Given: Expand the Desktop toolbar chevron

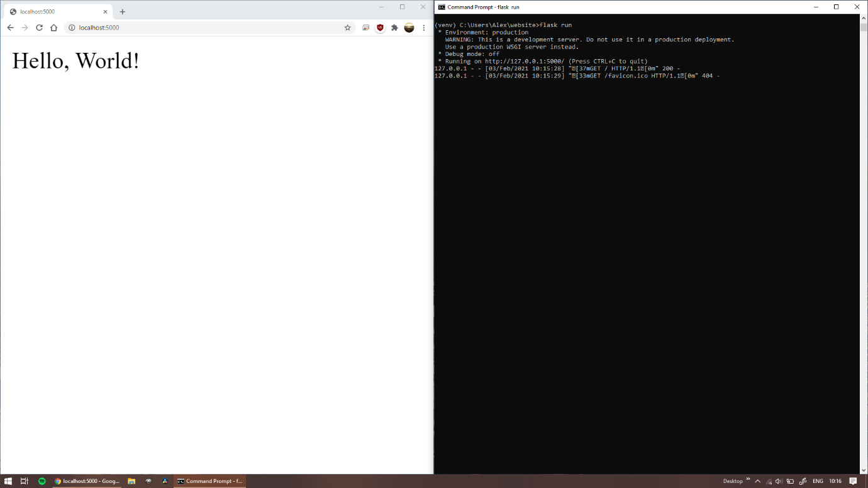Looking at the screenshot, I should coord(748,480).
